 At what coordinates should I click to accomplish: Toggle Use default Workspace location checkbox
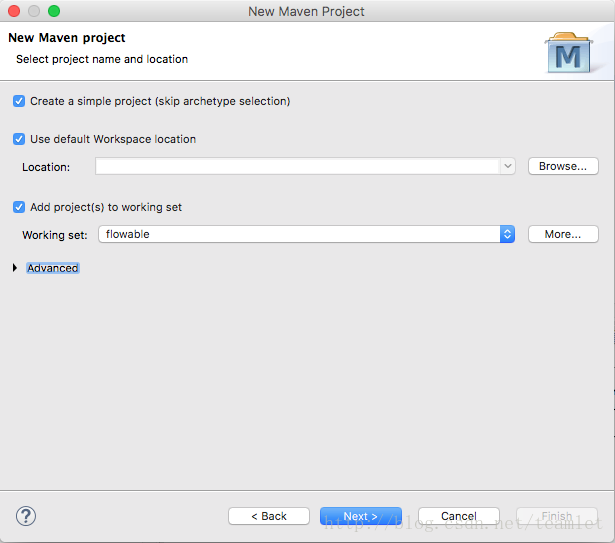click(x=19, y=139)
